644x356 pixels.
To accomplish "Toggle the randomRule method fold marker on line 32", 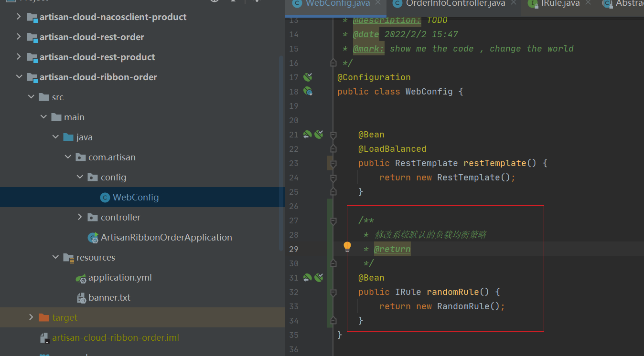I will pos(333,292).
